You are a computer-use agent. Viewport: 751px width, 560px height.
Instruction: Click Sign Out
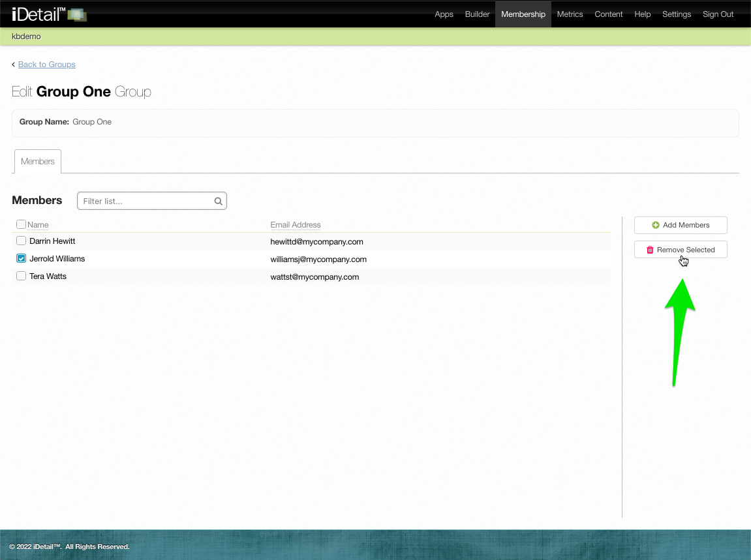pyautogui.click(x=718, y=14)
